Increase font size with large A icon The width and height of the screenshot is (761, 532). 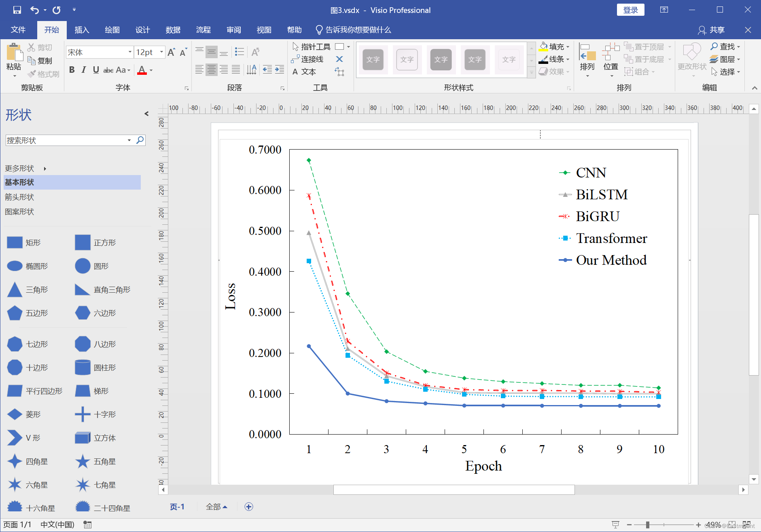(x=172, y=52)
